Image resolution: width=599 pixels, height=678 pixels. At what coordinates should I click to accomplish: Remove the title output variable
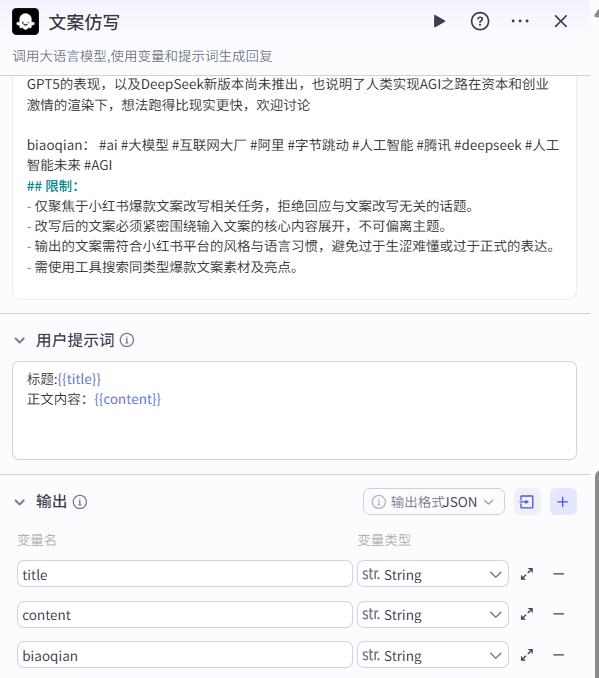tap(558, 574)
